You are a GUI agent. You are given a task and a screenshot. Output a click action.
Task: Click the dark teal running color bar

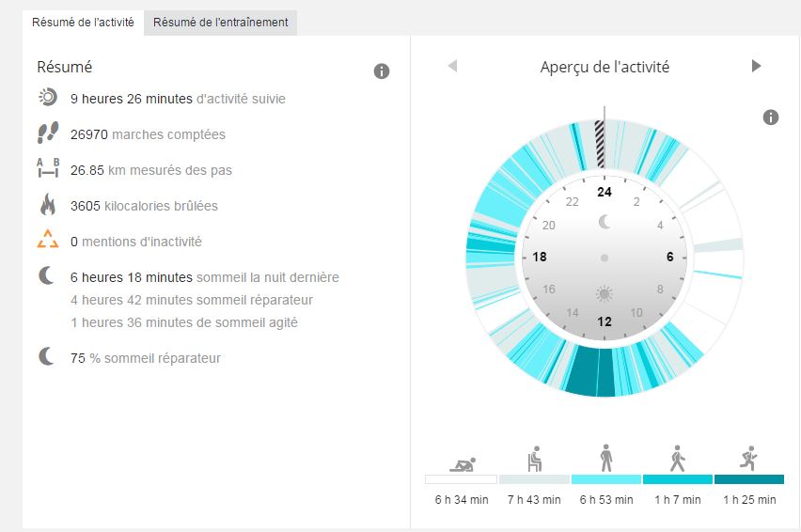click(x=748, y=479)
